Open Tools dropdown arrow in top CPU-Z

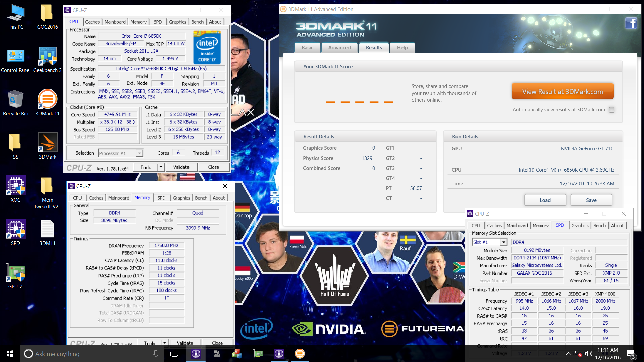click(161, 167)
